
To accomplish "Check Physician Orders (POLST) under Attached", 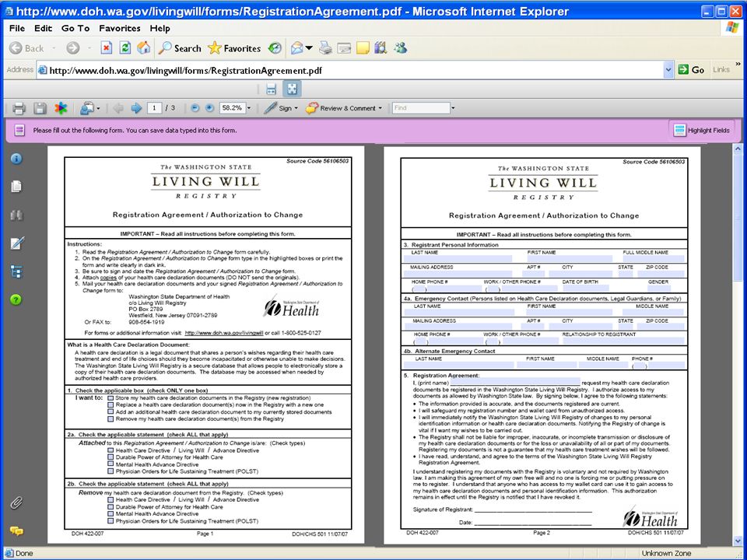I will (x=110, y=471).
